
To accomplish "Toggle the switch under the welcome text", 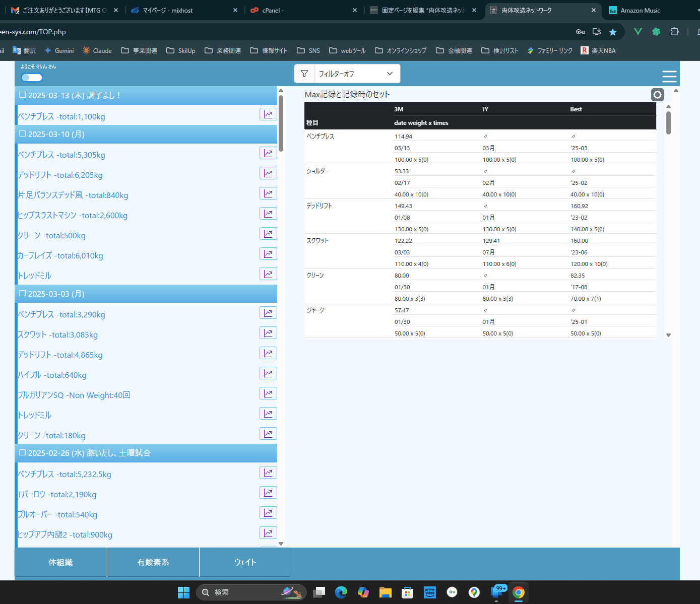I will pyautogui.click(x=32, y=78).
